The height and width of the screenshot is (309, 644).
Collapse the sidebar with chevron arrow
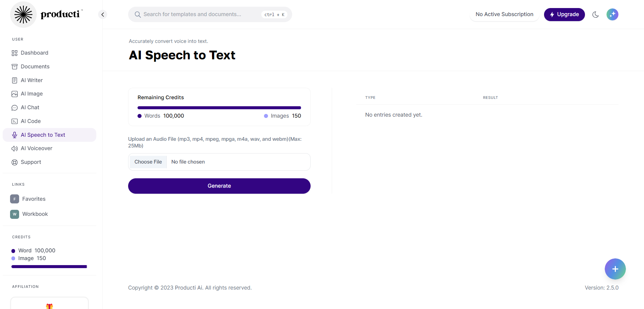click(x=103, y=14)
